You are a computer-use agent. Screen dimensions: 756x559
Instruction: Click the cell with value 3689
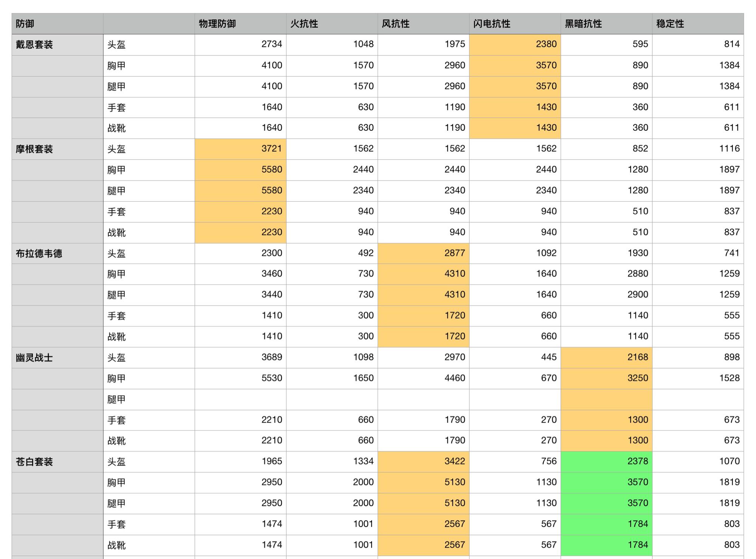tap(240, 357)
